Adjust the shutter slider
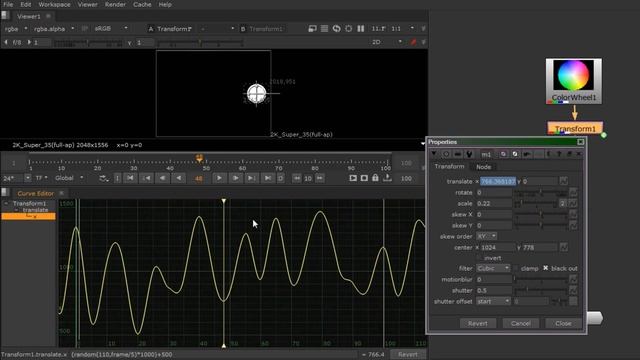640x360 pixels. (541, 290)
